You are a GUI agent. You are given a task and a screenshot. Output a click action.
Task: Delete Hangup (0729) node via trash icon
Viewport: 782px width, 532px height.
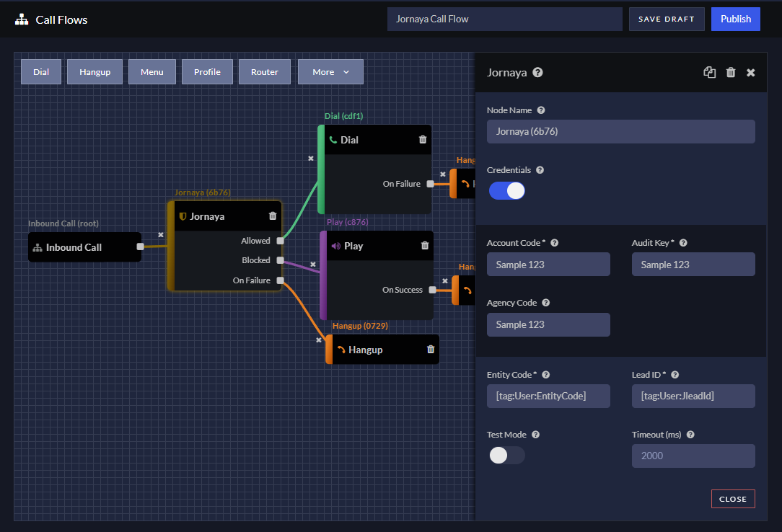pyautogui.click(x=431, y=349)
